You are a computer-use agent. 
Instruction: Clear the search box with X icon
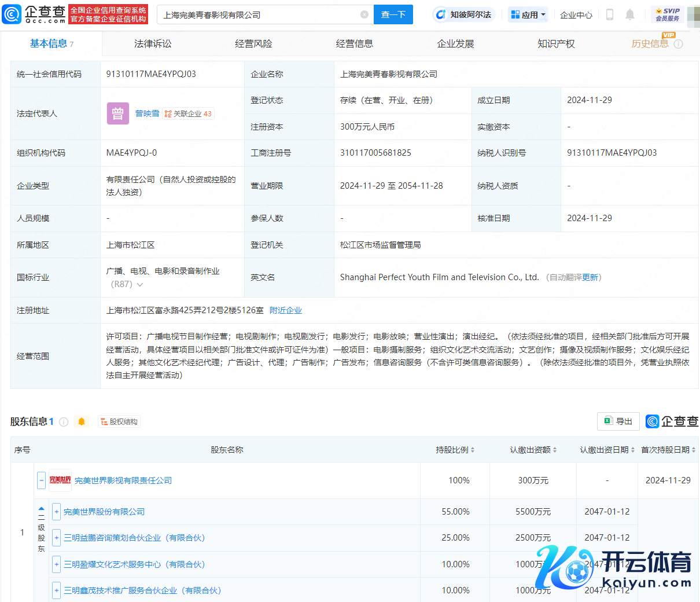(364, 14)
